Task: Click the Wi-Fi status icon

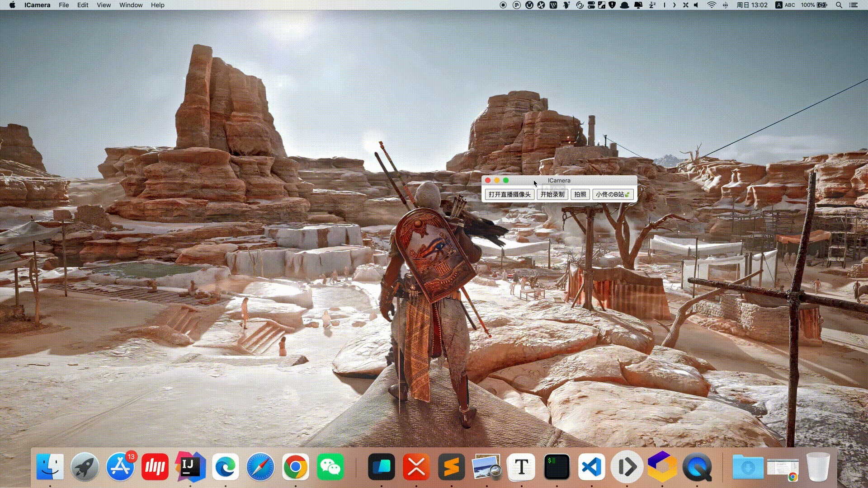Action: [711, 5]
